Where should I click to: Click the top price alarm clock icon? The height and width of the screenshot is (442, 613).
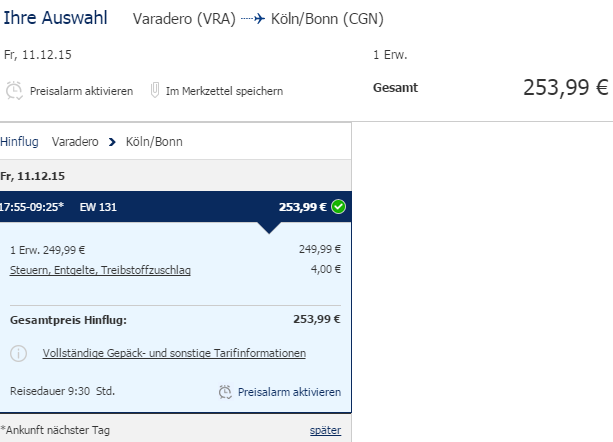tap(14, 90)
